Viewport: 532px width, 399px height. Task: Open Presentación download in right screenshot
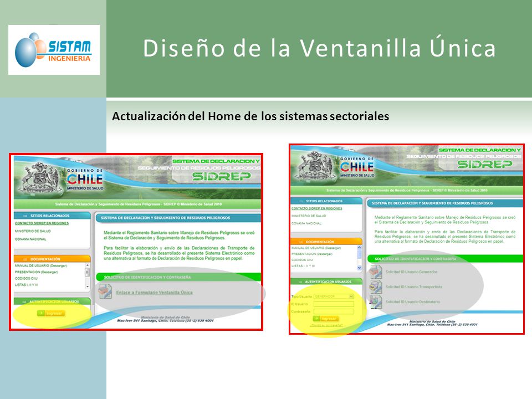pos(312,254)
